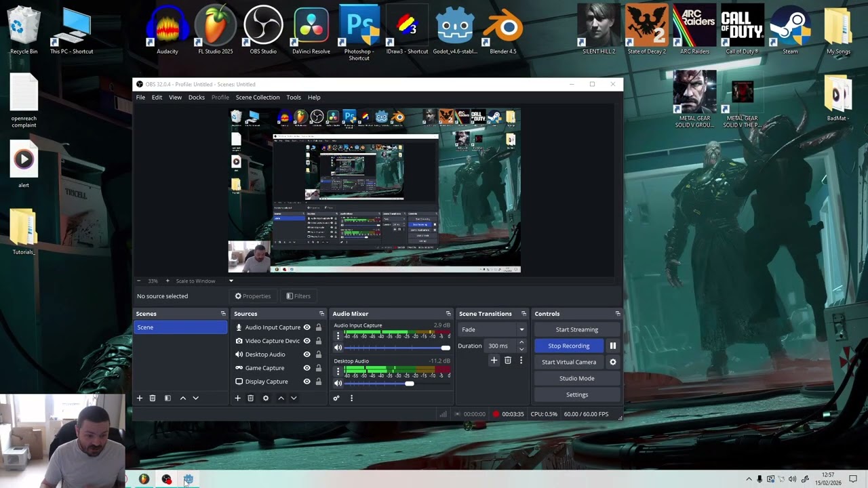The height and width of the screenshot is (488, 868).
Task: Pause the recording
Action: click(612, 346)
